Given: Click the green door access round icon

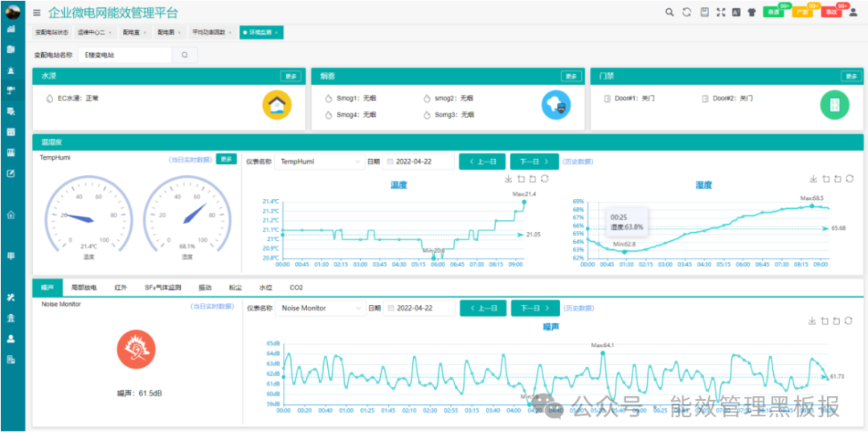Looking at the screenshot, I should point(834,105).
